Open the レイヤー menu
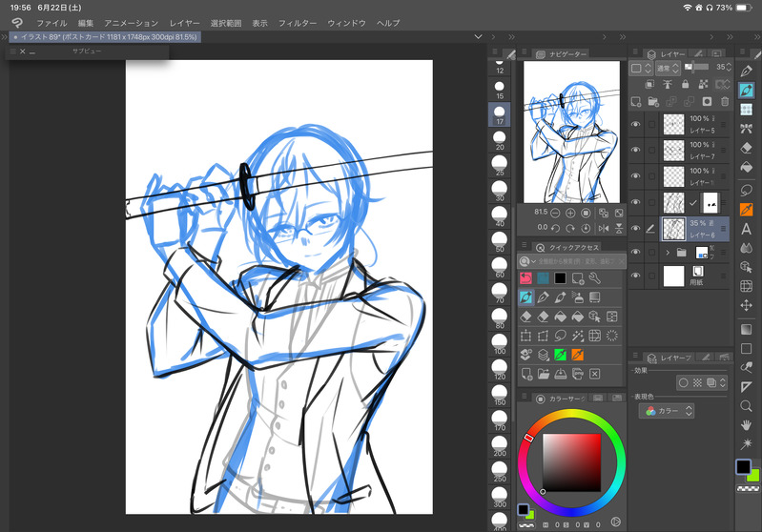 (185, 23)
